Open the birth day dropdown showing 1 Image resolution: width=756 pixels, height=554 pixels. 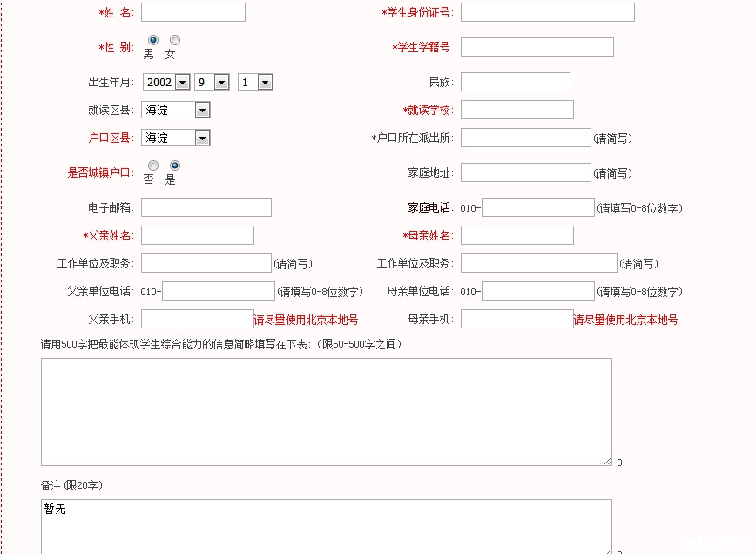point(255,82)
